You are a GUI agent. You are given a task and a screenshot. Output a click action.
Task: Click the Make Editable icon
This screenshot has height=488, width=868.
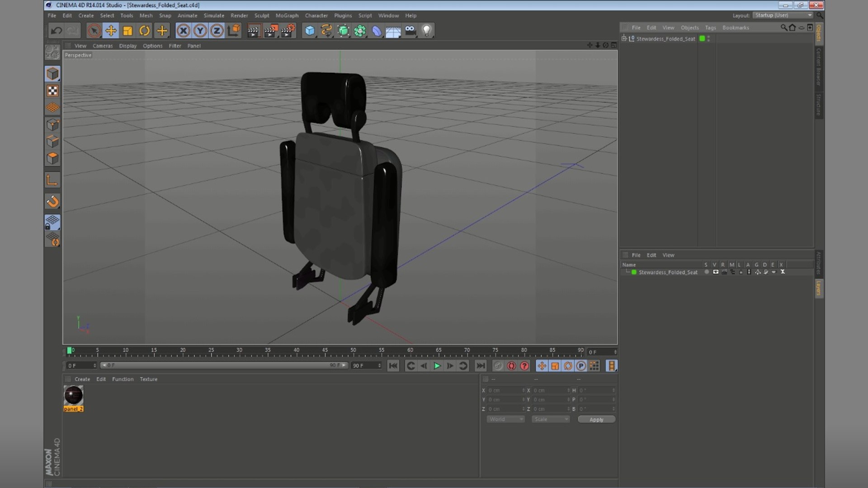pos(52,52)
